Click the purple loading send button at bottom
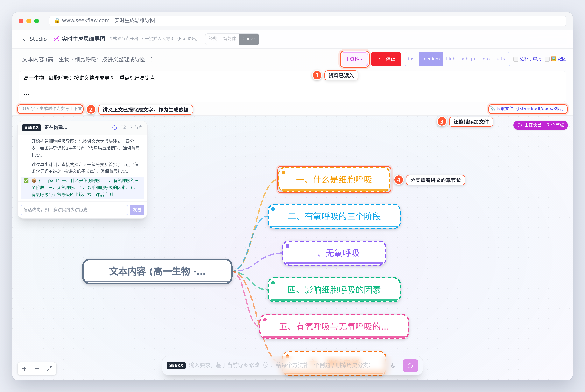Viewport: 585px width, 392px height. [x=410, y=366]
